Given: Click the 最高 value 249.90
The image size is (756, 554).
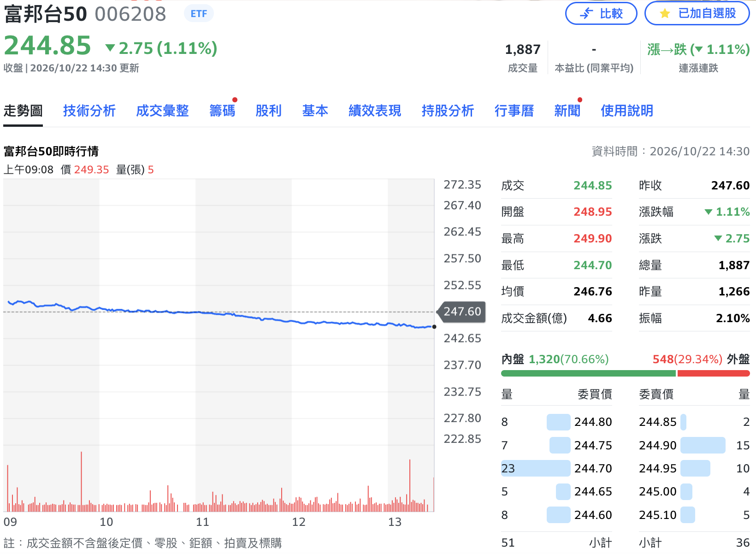Looking at the screenshot, I should tap(593, 239).
